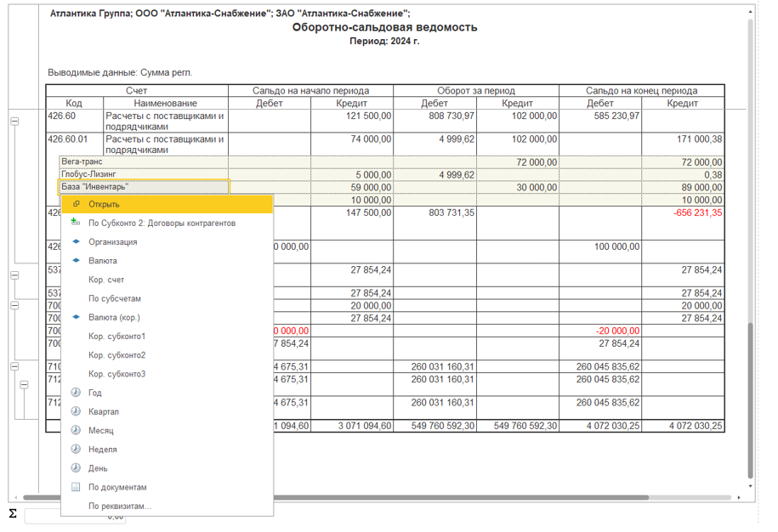Select Неделя period breakdown
The image size is (778, 532).
coord(168,450)
